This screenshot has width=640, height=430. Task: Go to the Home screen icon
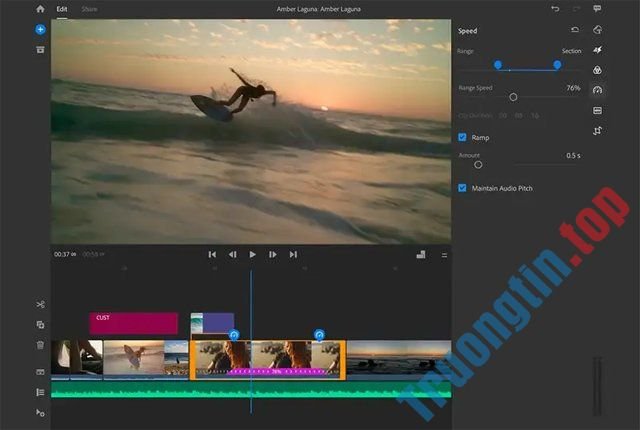point(40,9)
